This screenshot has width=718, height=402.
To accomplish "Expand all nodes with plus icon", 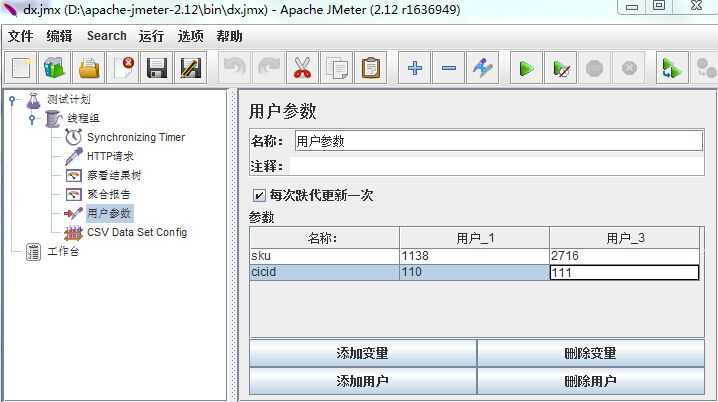I will click(414, 68).
